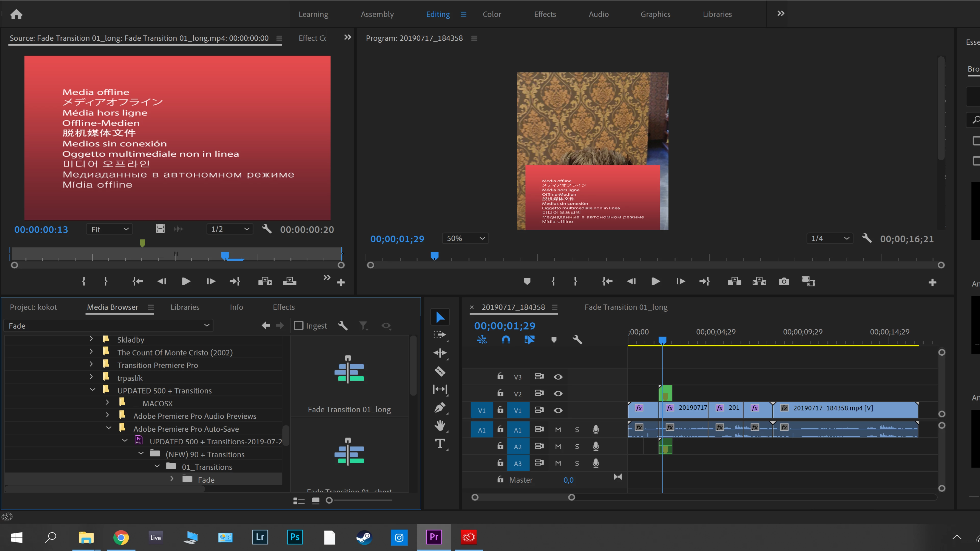980x551 pixels.
Task: Select the Hand tool
Action: pyautogui.click(x=440, y=425)
